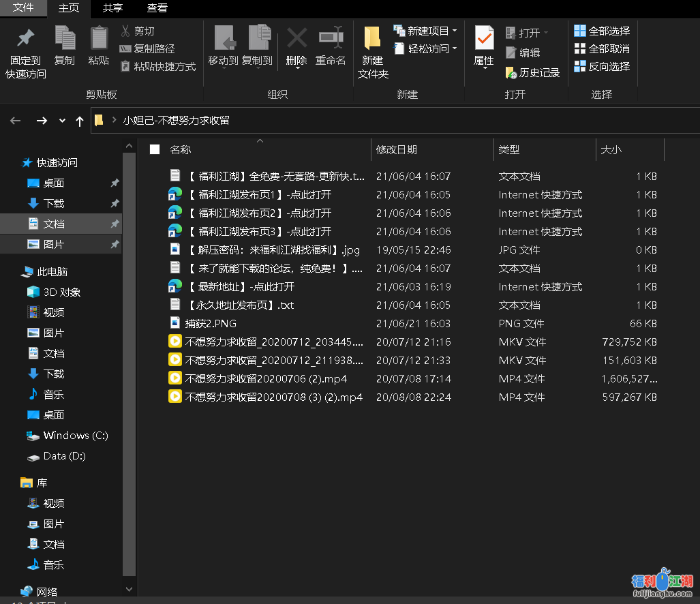The width and height of the screenshot is (700, 604).
Task: Open recent locations dropdown arrow
Action: click(x=62, y=121)
